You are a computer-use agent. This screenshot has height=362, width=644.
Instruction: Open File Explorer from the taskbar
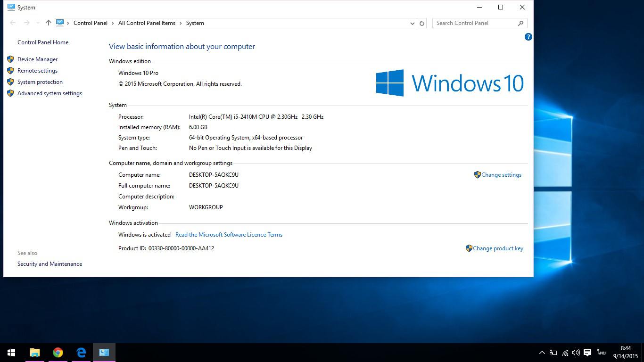(x=35, y=353)
